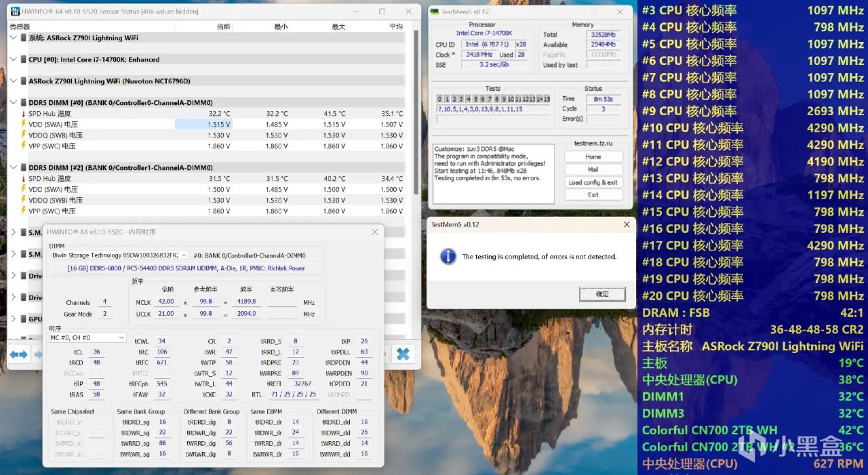The image size is (868, 475).
Task: Click the tREFI value 32767 field
Action: 302,384
